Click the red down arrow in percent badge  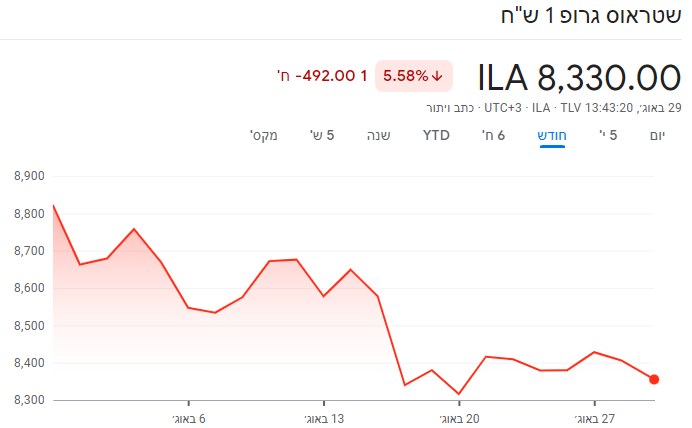click(437, 76)
